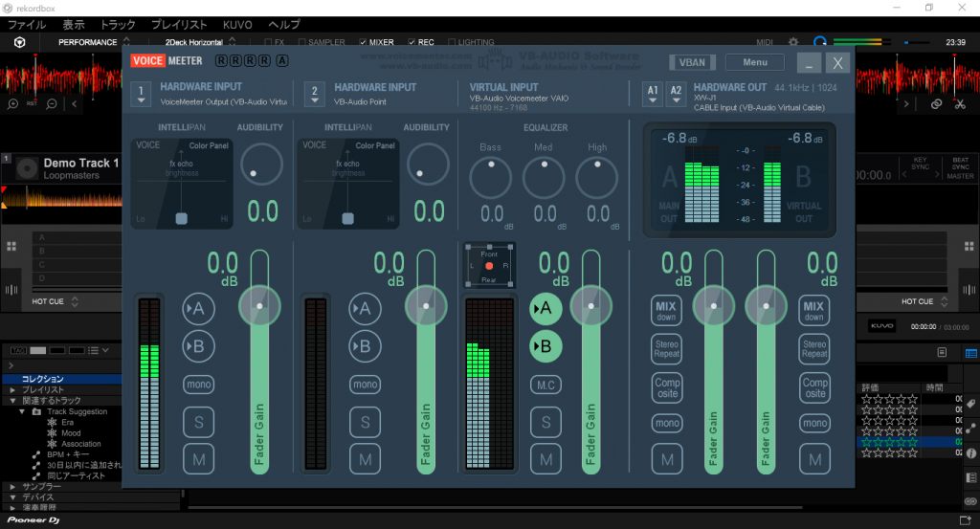
Task: Open the プレイリスト menu in menu bar
Action: point(179,24)
